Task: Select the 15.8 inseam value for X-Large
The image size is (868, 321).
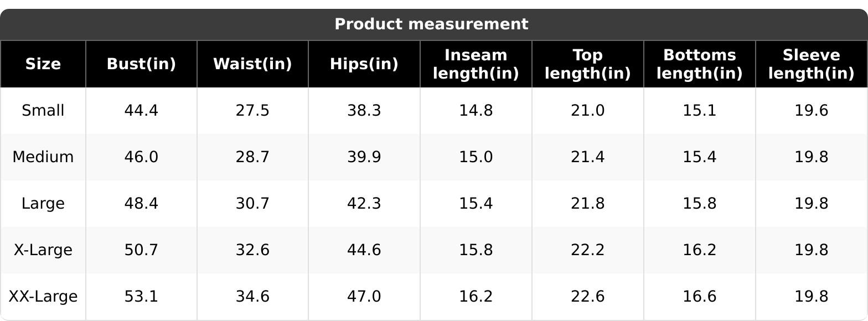Action: pos(476,250)
